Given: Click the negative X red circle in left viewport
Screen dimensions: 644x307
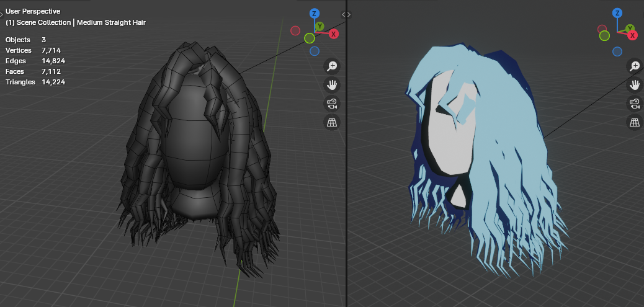Looking at the screenshot, I should point(295,30).
